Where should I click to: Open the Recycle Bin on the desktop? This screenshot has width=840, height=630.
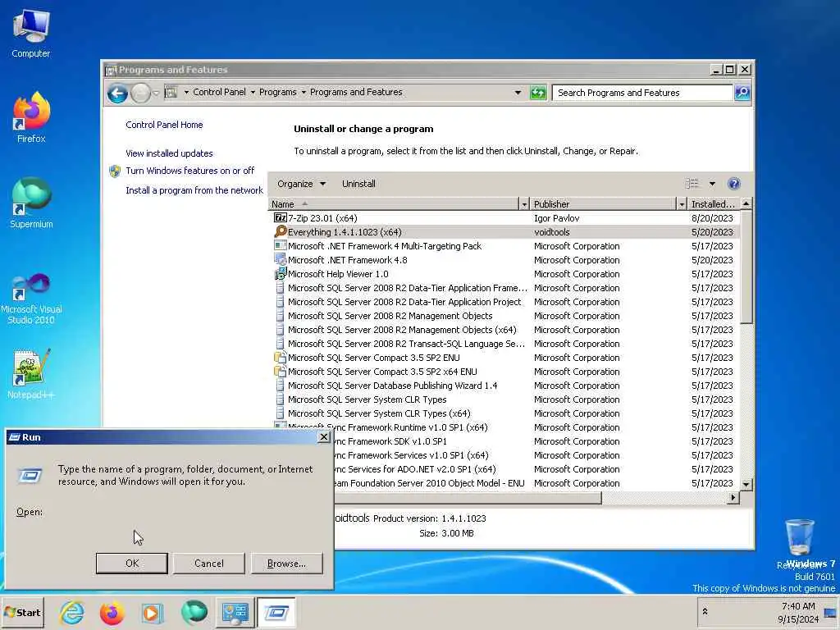(800, 542)
